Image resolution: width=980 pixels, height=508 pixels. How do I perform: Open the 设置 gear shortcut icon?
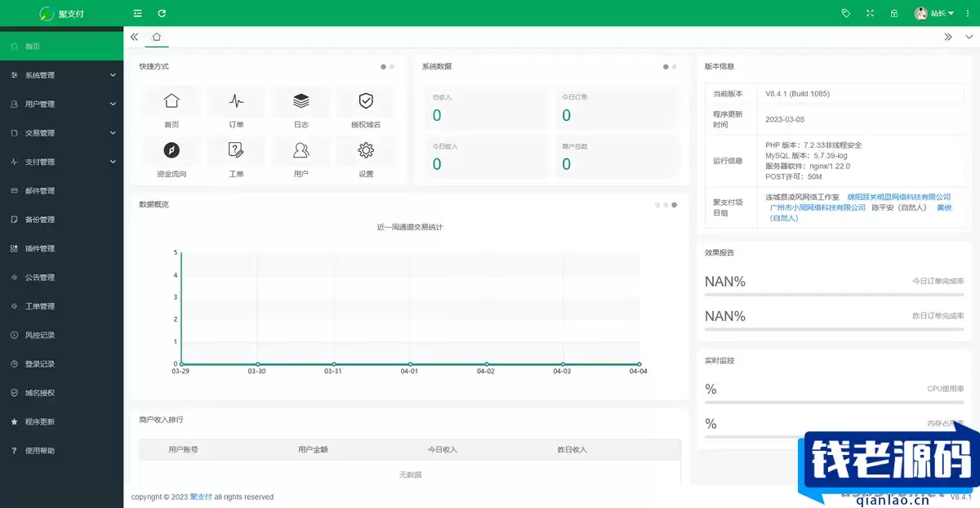tap(366, 150)
